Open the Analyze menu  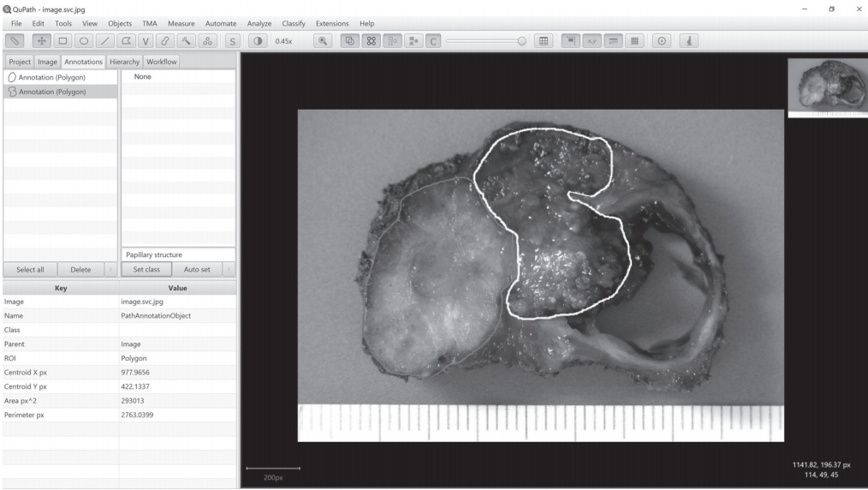(x=259, y=23)
